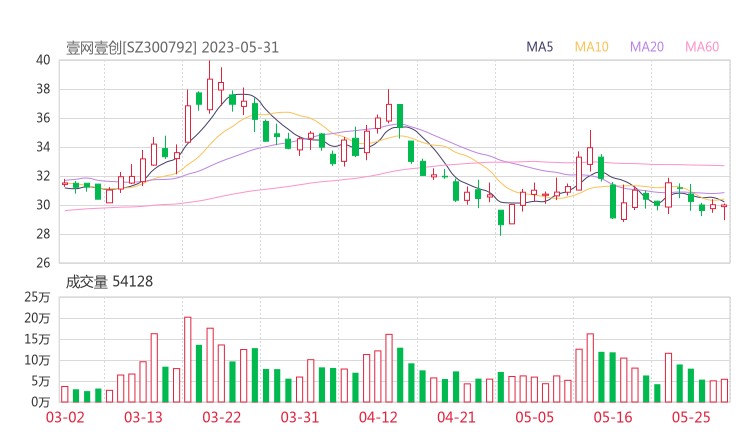Screen dimensions: 740x440
Task: Click the MA5 legend label
Action: [x=539, y=47]
